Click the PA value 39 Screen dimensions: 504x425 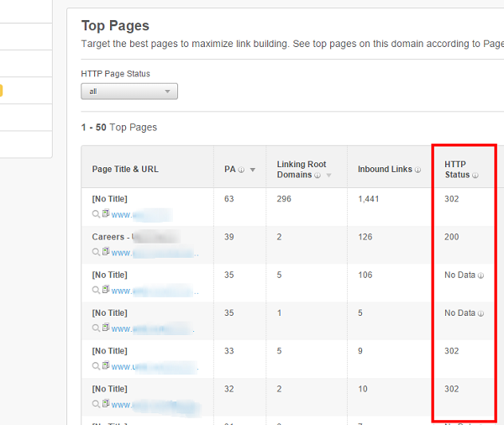point(228,237)
